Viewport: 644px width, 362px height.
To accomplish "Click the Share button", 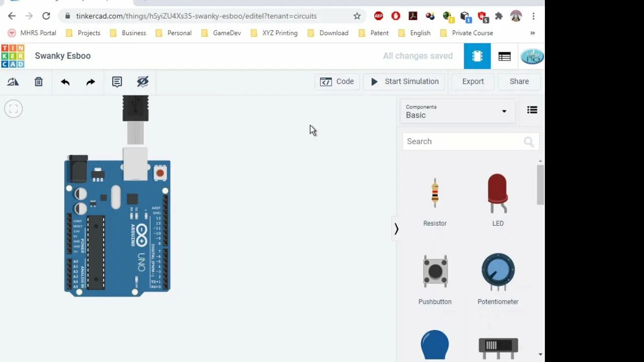I will tap(519, 81).
